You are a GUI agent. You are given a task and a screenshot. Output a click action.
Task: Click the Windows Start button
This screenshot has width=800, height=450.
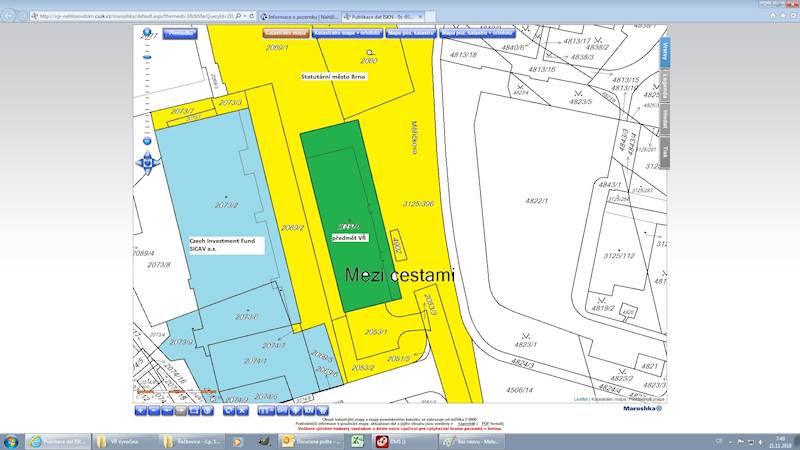[10, 440]
